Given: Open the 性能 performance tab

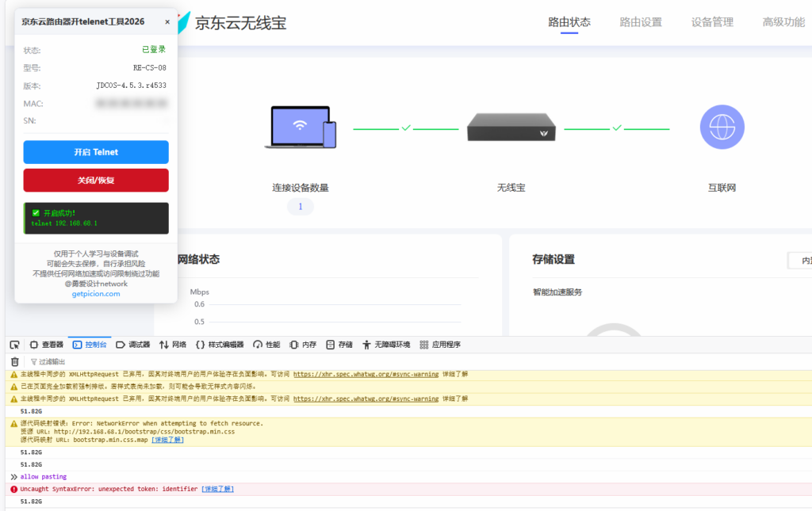Looking at the screenshot, I should click(266, 345).
